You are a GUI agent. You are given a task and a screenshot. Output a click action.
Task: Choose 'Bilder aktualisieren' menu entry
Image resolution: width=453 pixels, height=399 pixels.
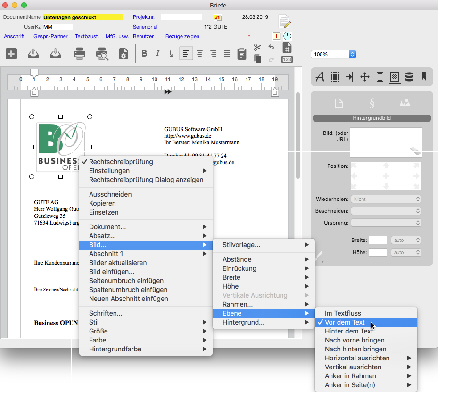coord(146,263)
